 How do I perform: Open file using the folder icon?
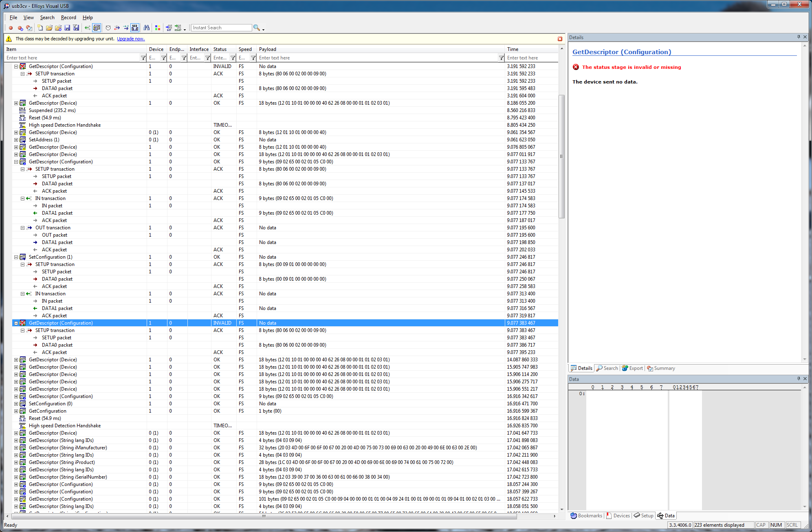click(x=49, y=28)
